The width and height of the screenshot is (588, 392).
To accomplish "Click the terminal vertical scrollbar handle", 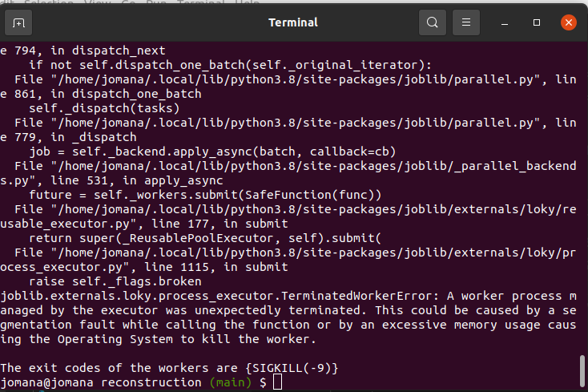I will pyautogui.click(x=582, y=372).
